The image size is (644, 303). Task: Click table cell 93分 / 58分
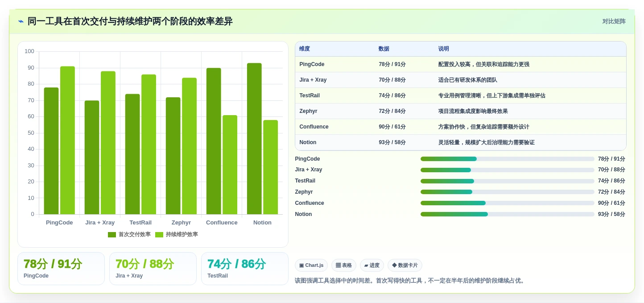[392, 142]
